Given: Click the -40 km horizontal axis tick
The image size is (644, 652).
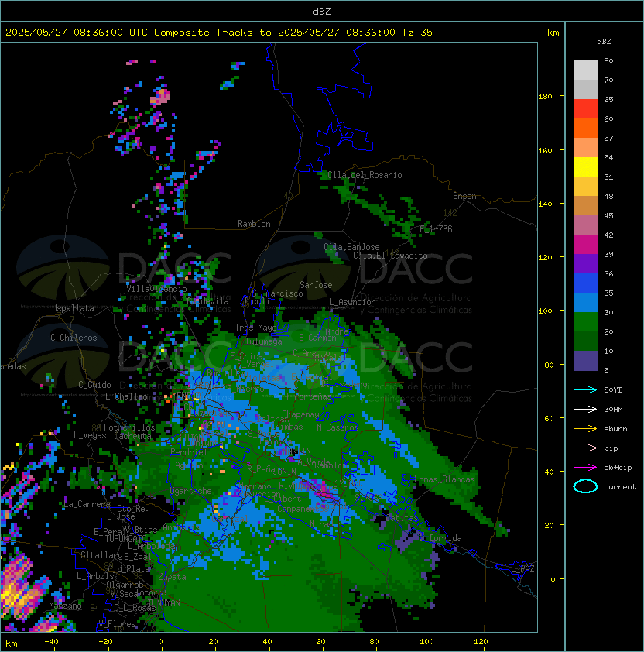Looking at the screenshot, I should tap(51, 642).
